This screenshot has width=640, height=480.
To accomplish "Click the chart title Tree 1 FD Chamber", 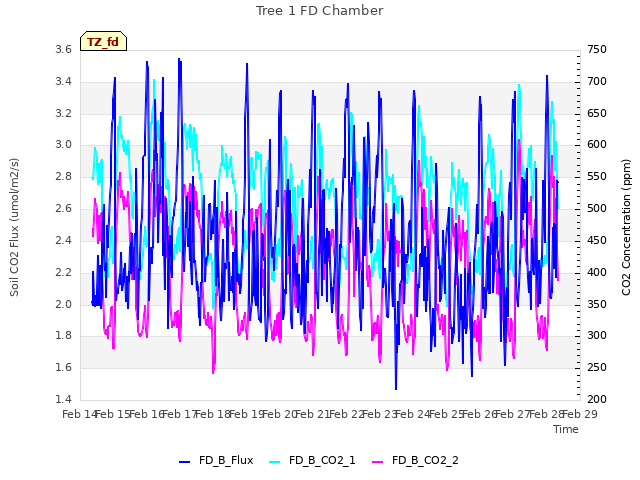I will click(320, 11).
